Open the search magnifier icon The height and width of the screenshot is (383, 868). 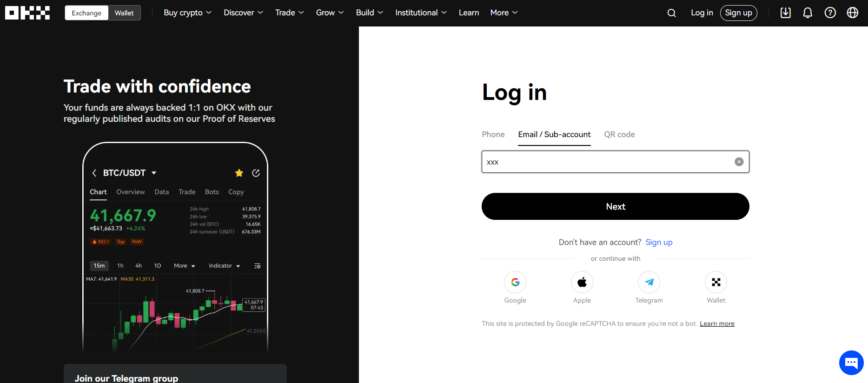[x=671, y=13]
